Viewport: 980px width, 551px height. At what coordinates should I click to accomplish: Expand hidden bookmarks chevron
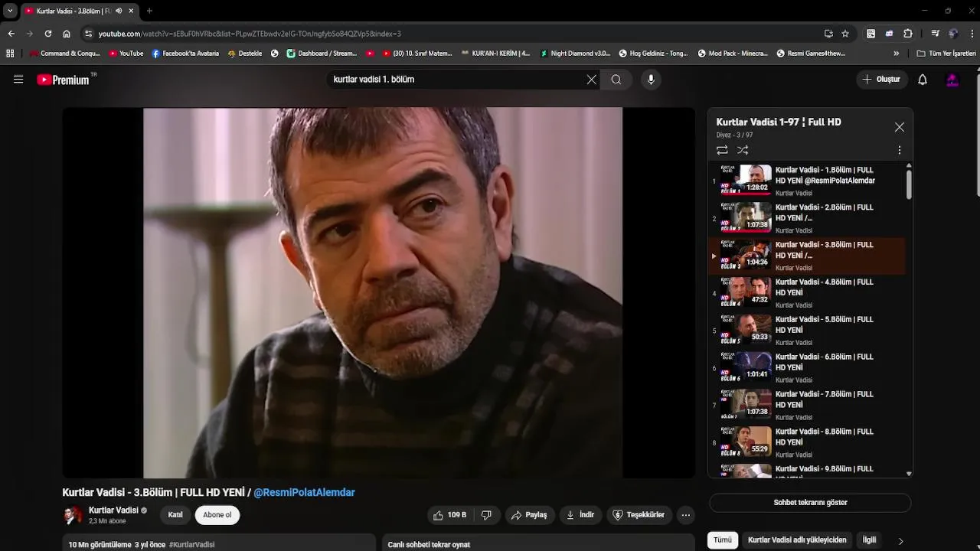pos(897,54)
